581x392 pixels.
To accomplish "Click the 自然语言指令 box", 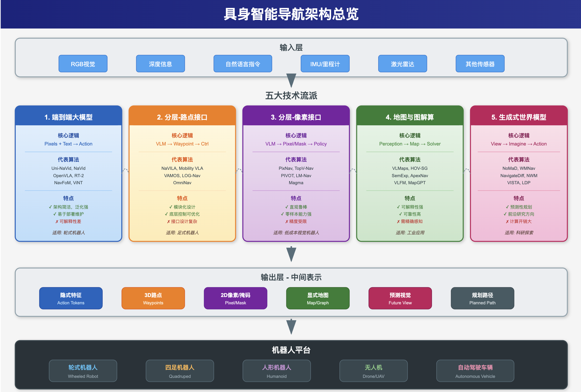I will pos(243,64).
